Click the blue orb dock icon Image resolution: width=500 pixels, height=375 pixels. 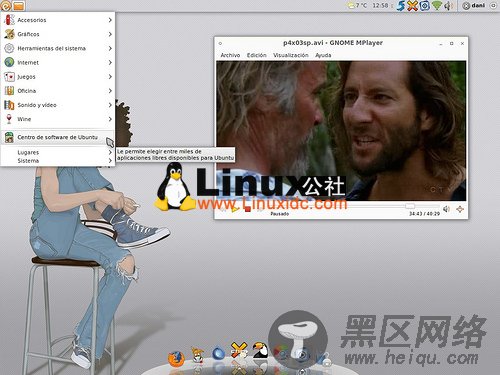click(218, 354)
